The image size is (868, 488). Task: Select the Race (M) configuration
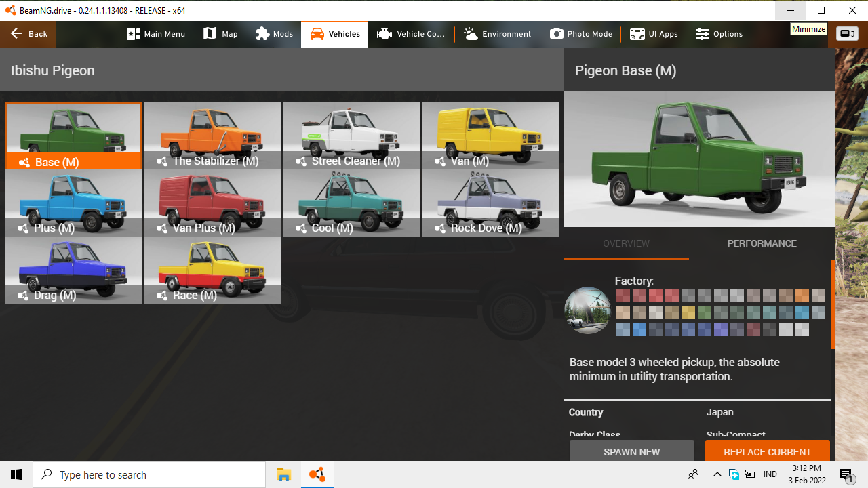(x=212, y=270)
